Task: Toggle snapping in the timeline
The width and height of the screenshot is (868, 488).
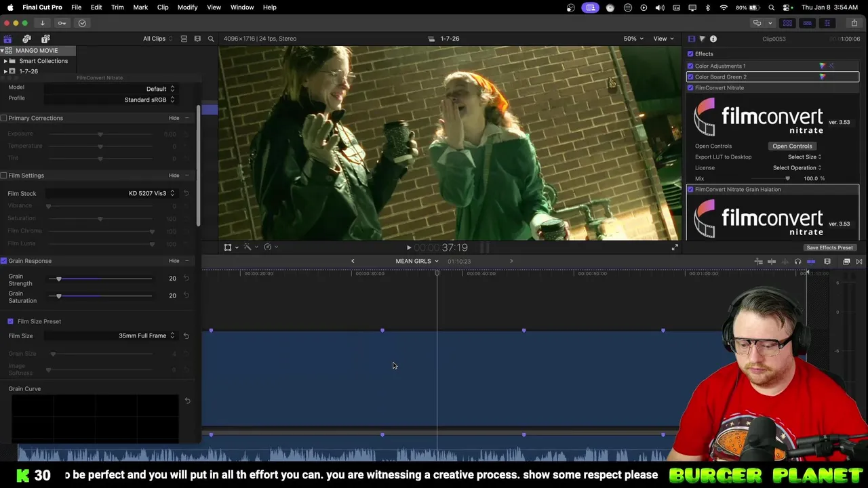Action: (811, 262)
